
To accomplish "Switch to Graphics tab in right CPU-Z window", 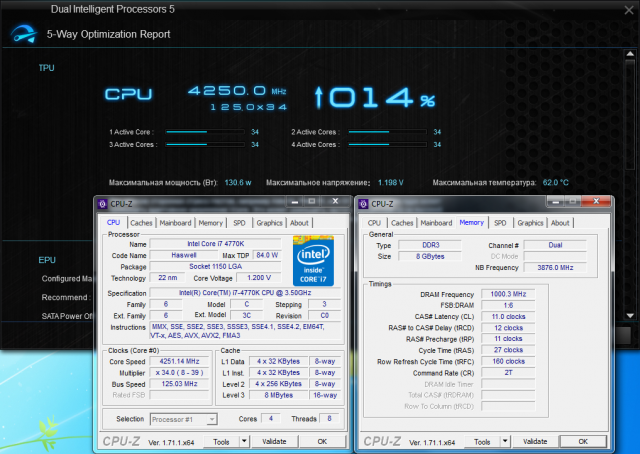I will click(x=530, y=223).
